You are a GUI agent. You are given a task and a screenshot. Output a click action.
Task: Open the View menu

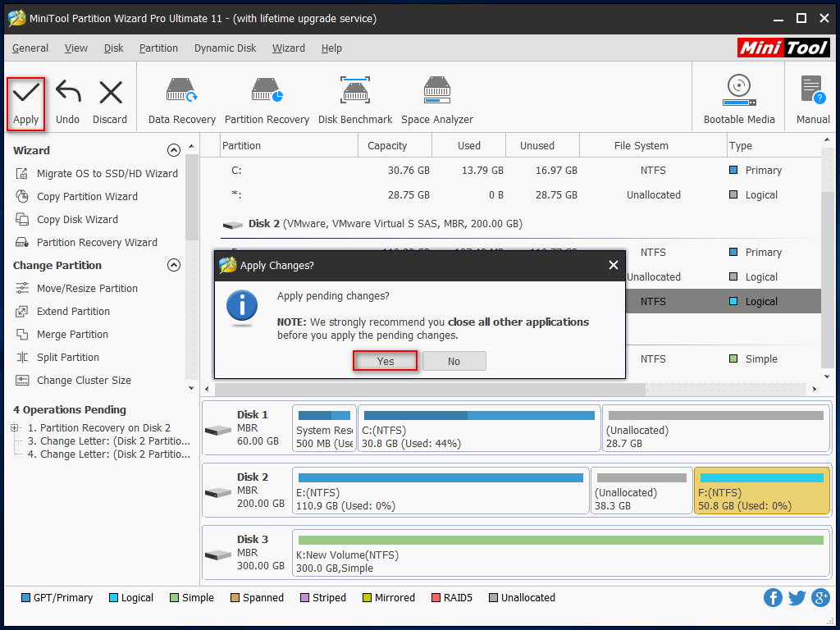point(76,48)
